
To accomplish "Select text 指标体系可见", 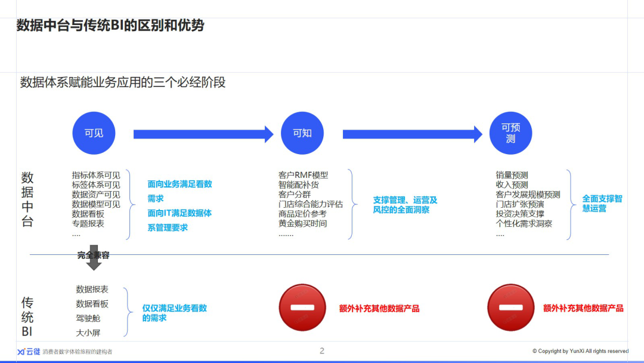I will (95, 175).
